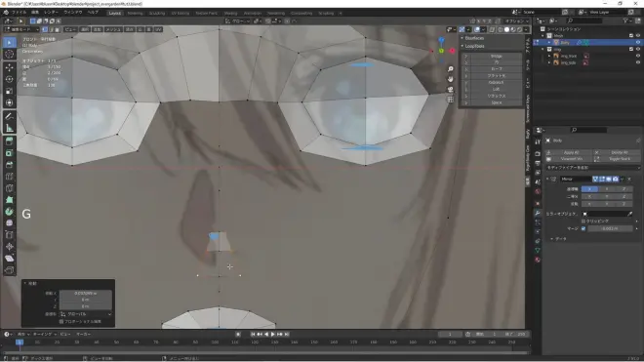Screen dimensions: 644x362
Task: Select the Measure tool icon
Action: (x=10, y=128)
